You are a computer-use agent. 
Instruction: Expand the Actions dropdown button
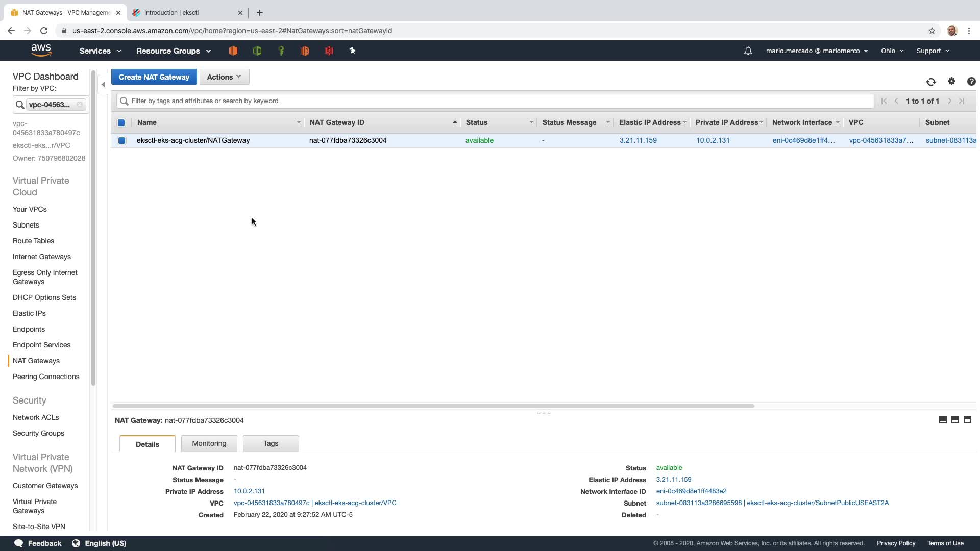click(224, 77)
